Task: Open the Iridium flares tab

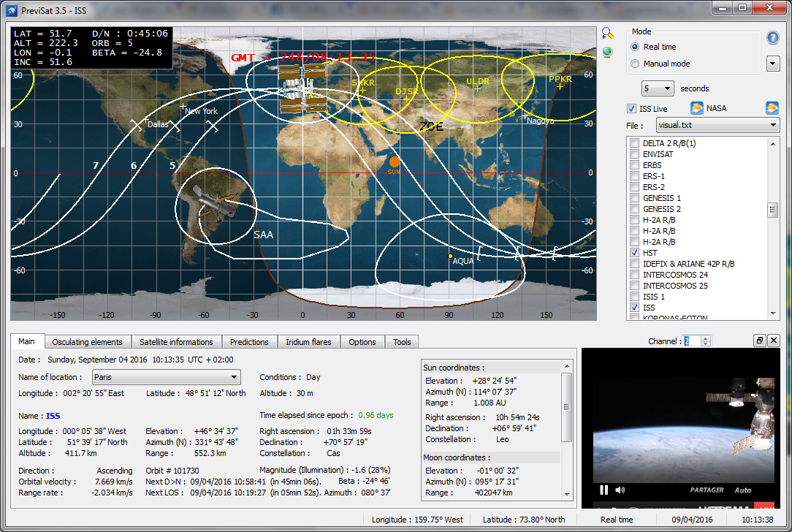Action: [308, 342]
